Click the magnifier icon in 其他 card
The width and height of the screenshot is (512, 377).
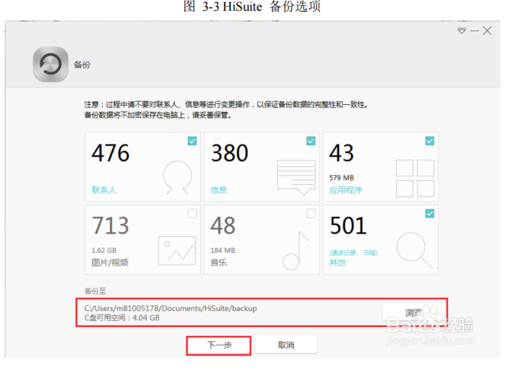(414, 250)
